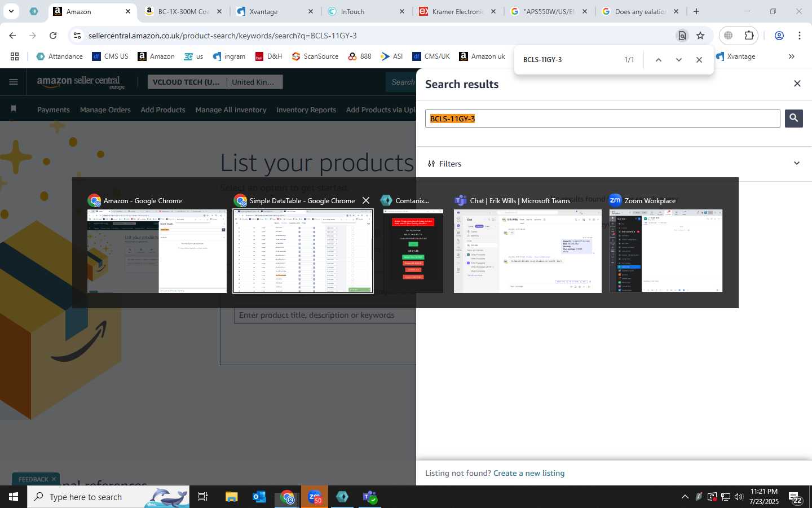This screenshot has width=812, height=508.
Task: Click the bookmark flag icon in navigation bar
Action: coord(14,108)
